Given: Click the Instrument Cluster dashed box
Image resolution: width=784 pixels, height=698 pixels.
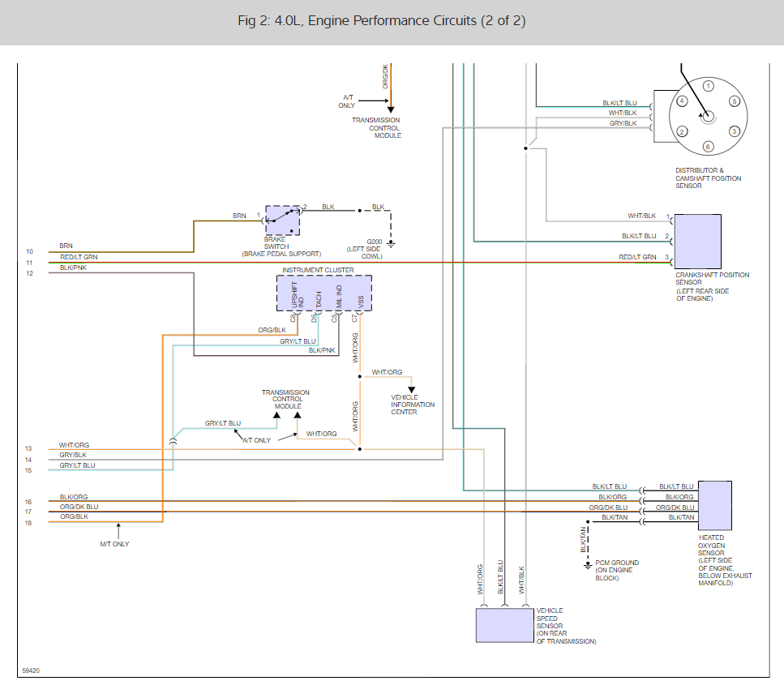Looking at the screenshot, I should pyautogui.click(x=324, y=293).
